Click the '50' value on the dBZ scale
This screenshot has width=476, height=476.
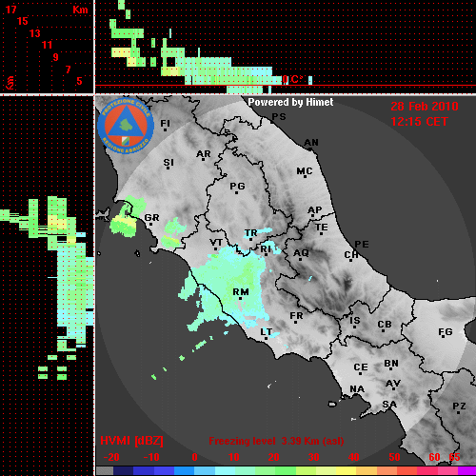pos(394,457)
